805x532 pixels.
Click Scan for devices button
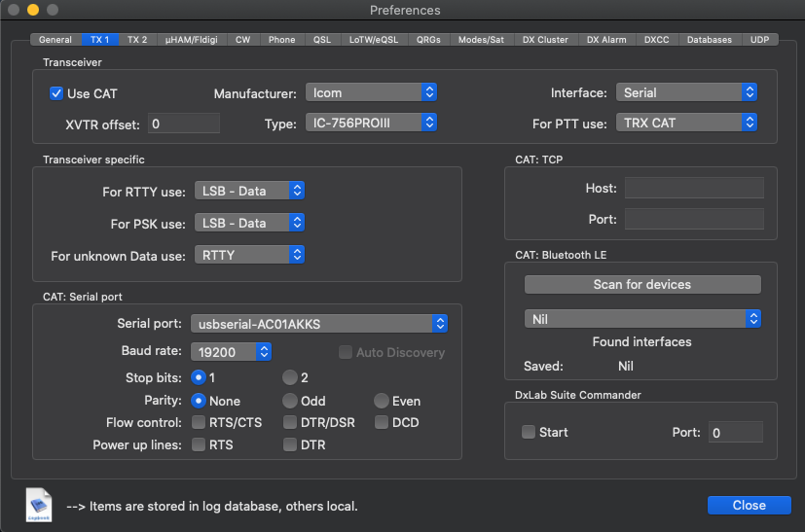click(642, 284)
